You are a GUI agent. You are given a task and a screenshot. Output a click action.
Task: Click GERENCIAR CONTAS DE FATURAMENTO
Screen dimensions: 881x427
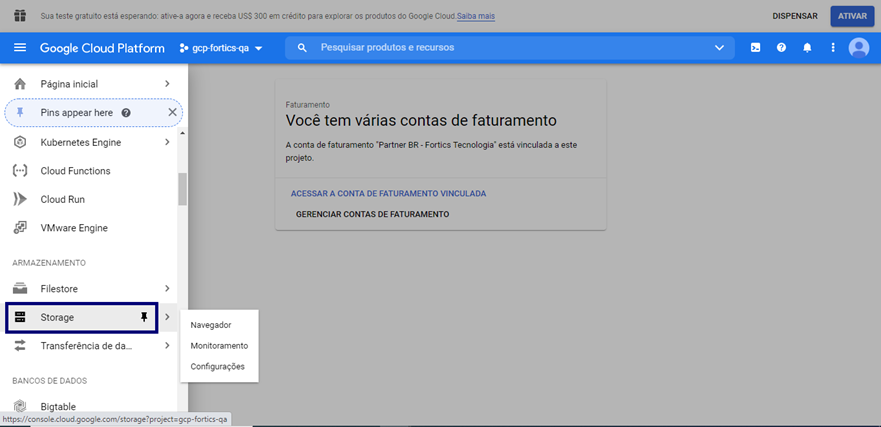pyautogui.click(x=373, y=214)
